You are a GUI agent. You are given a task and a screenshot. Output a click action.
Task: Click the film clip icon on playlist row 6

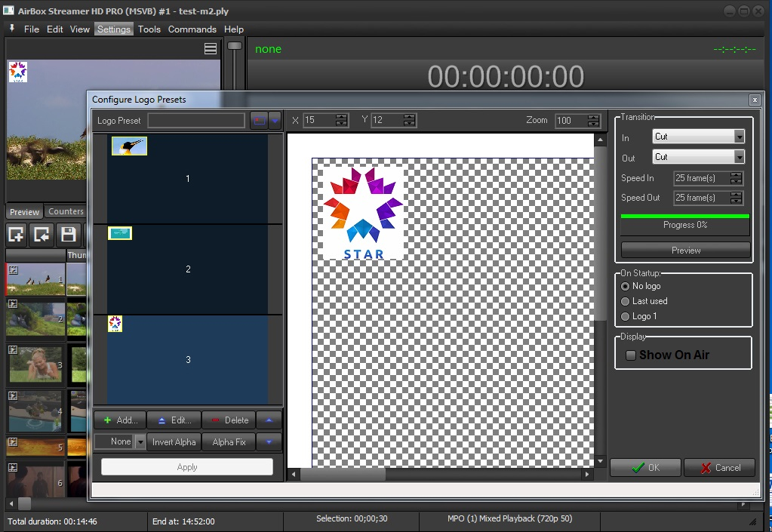click(x=14, y=468)
